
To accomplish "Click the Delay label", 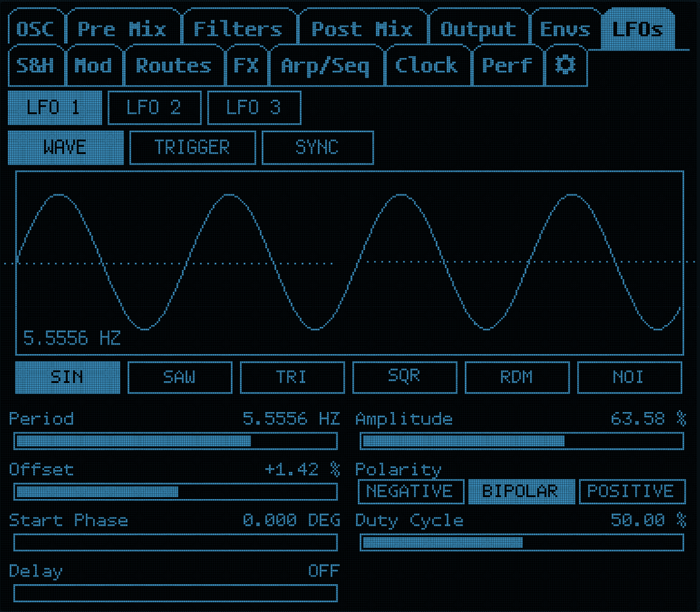I will point(36,572).
